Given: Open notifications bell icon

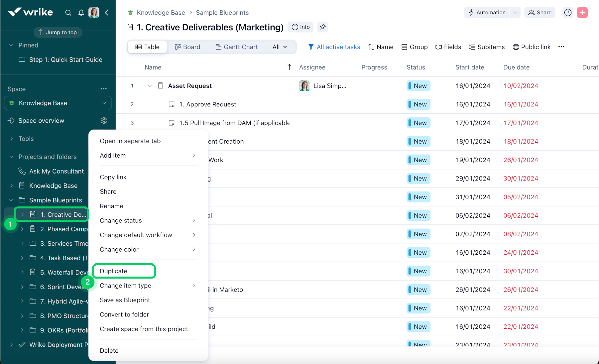Looking at the screenshot, I should click(x=81, y=13).
